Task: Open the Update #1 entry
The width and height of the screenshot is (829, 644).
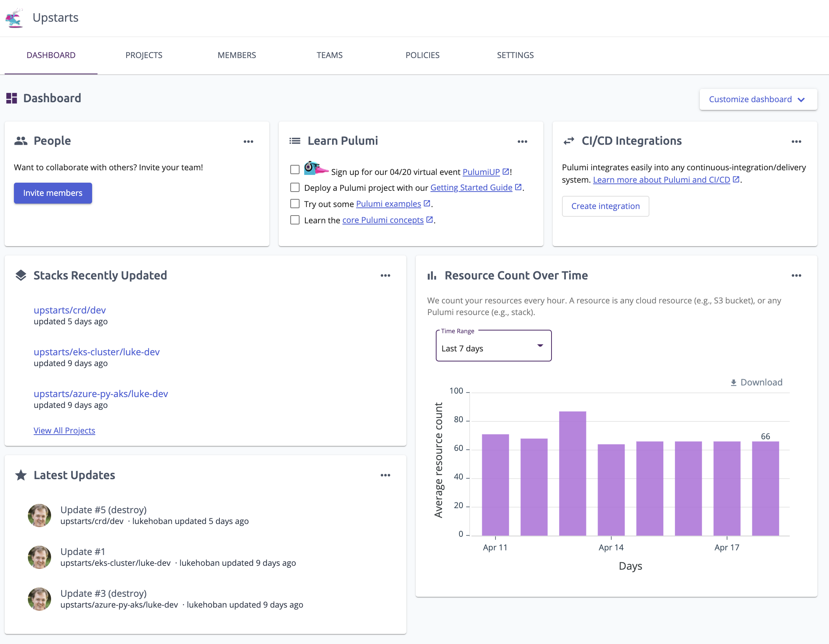Action: coord(83,552)
